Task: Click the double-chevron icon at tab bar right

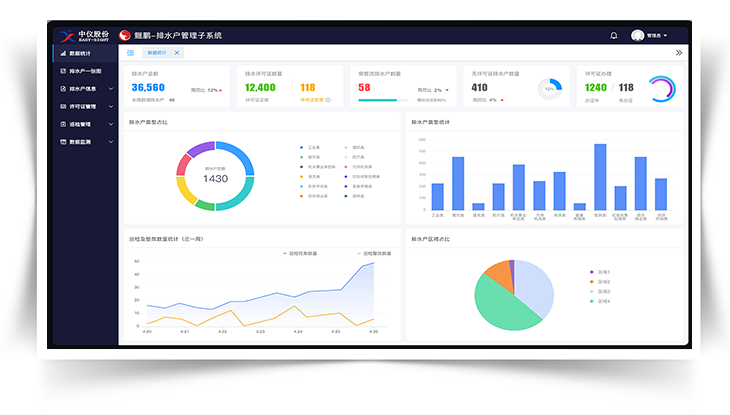Action: [679, 53]
